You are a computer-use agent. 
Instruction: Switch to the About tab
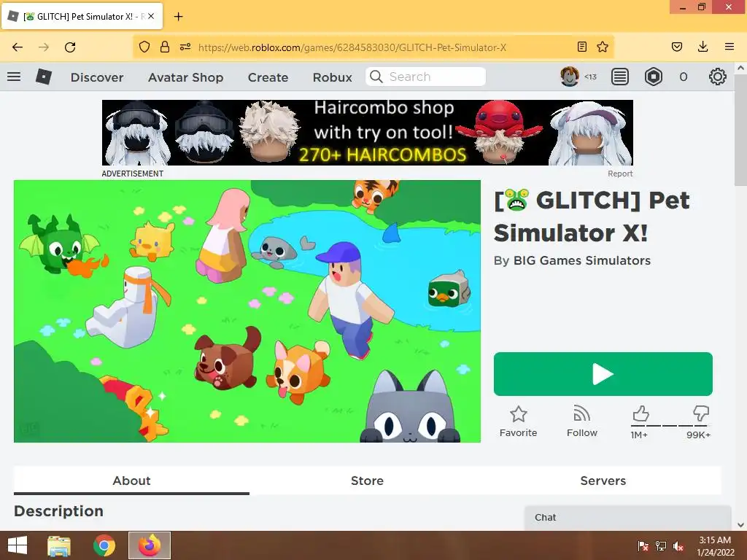[131, 481]
